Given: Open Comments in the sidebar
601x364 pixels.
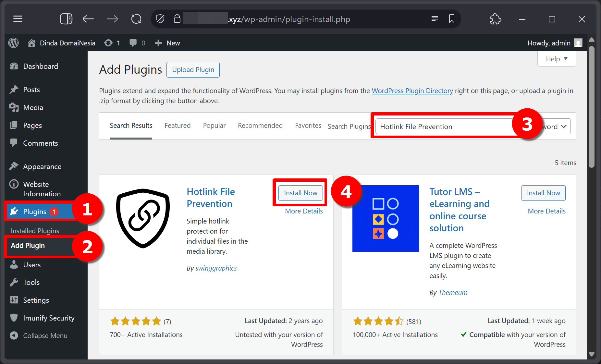Looking at the screenshot, I should (x=41, y=143).
